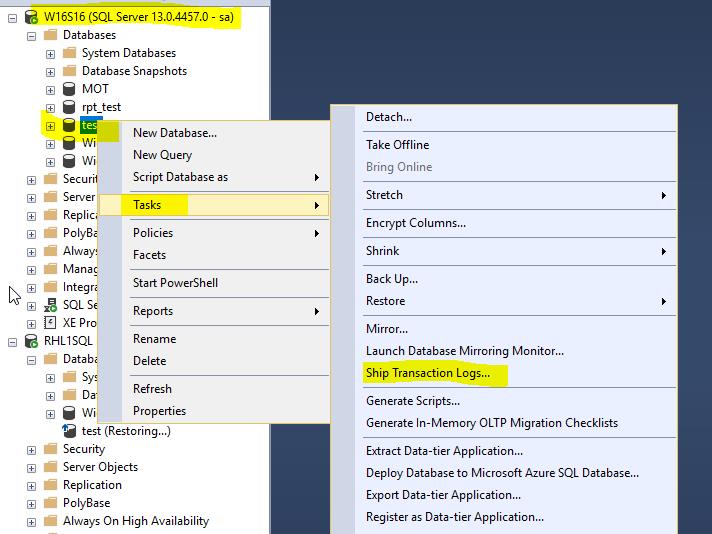
Task: Open the Stretch submenu arrow
Action: (x=664, y=195)
